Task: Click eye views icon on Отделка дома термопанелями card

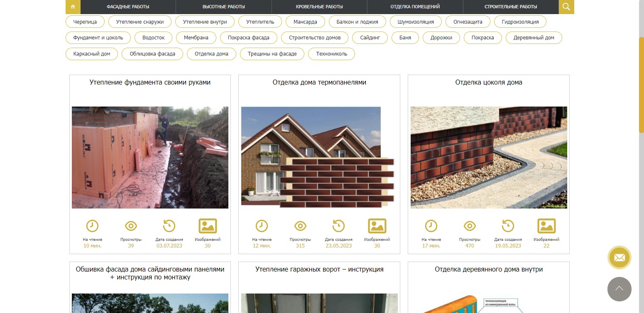Action: pyautogui.click(x=300, y=226)
